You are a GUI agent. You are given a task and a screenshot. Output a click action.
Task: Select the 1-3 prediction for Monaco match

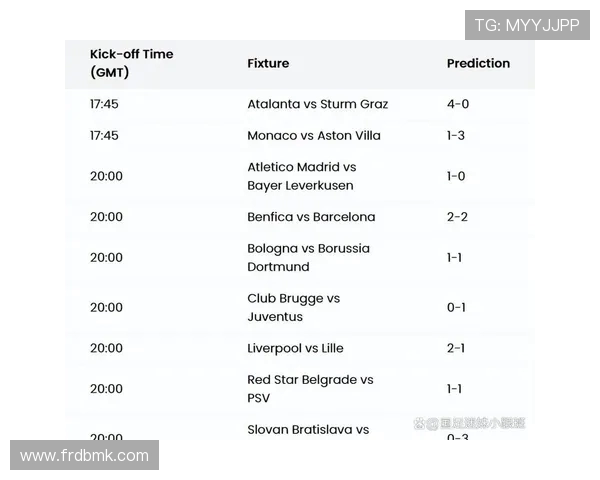pyautogui.click(x=456, y=135)
